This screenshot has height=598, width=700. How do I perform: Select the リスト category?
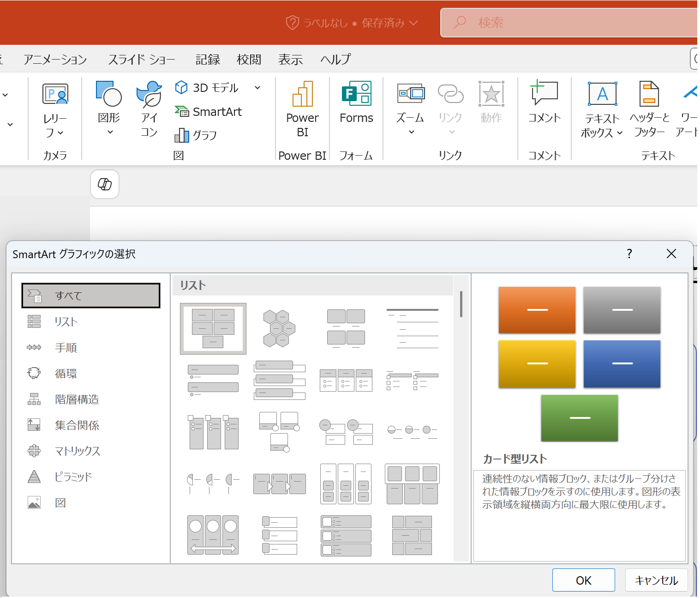coord(91,321)
